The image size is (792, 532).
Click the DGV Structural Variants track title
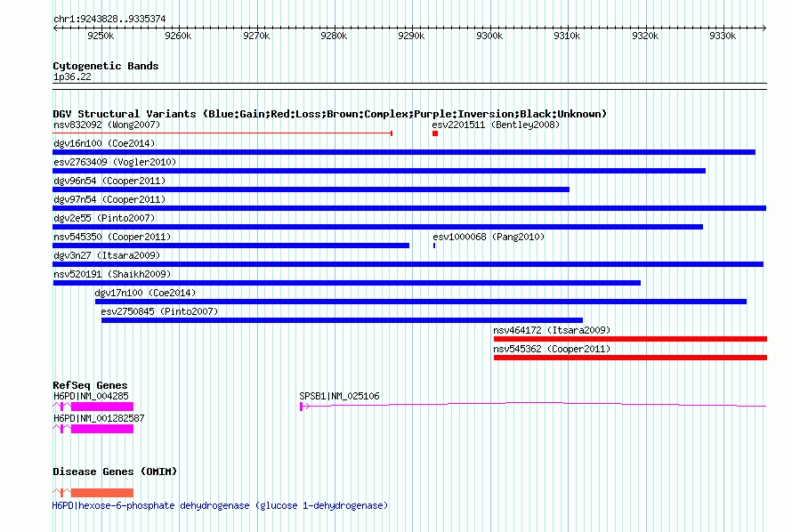(329, 114)
